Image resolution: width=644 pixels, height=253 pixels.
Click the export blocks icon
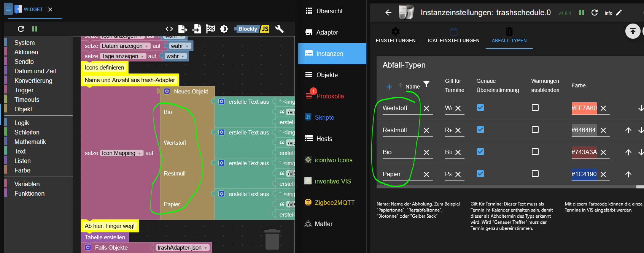coord(183,29)
